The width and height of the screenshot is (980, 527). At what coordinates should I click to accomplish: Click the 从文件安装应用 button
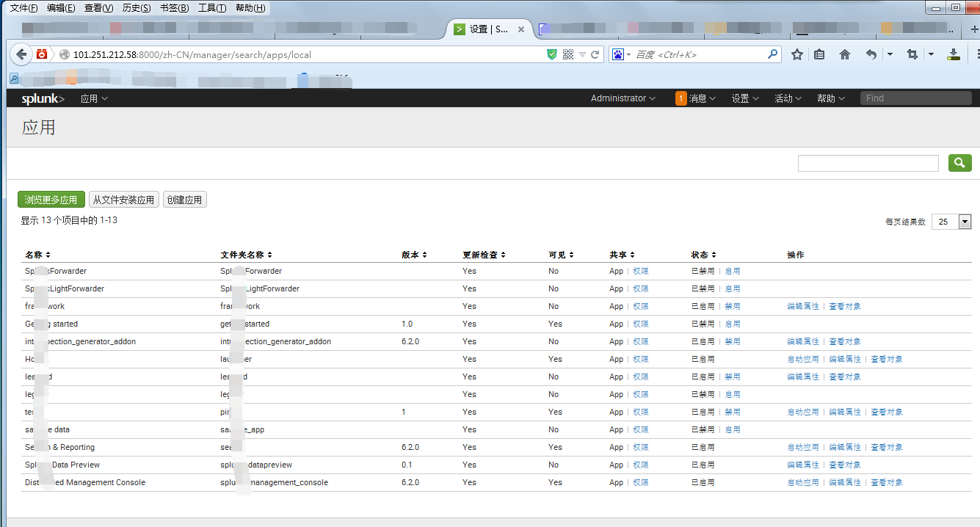pos(124,200)
